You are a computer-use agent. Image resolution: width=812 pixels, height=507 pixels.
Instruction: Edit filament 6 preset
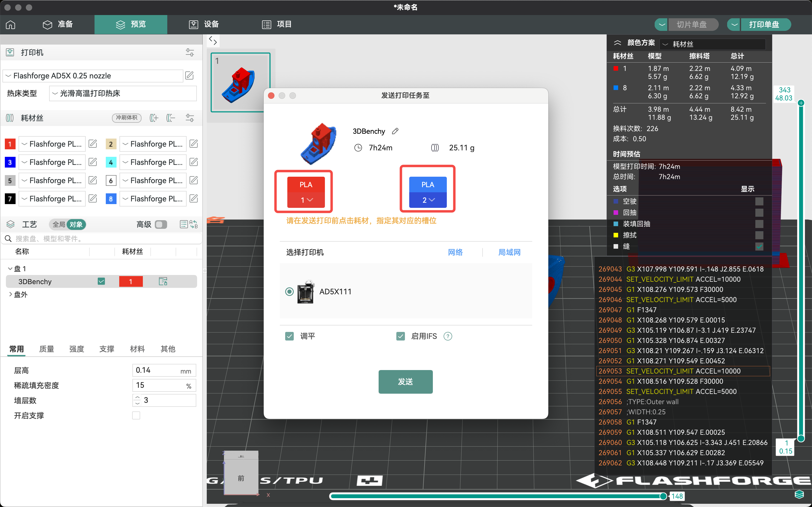point(194,180)
